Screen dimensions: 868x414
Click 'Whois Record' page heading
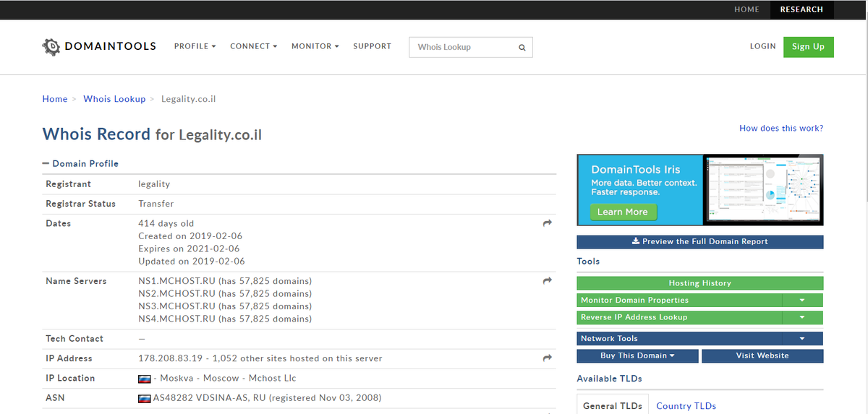(97, 134)
